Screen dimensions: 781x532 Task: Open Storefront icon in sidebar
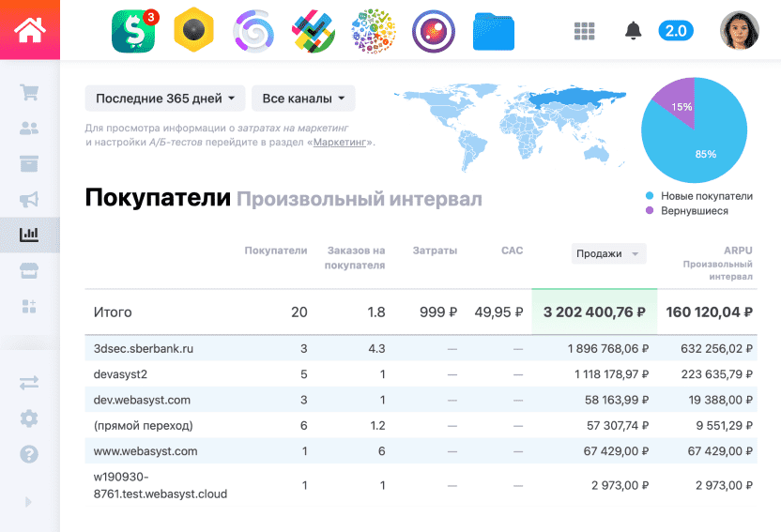tap(29, 271)
